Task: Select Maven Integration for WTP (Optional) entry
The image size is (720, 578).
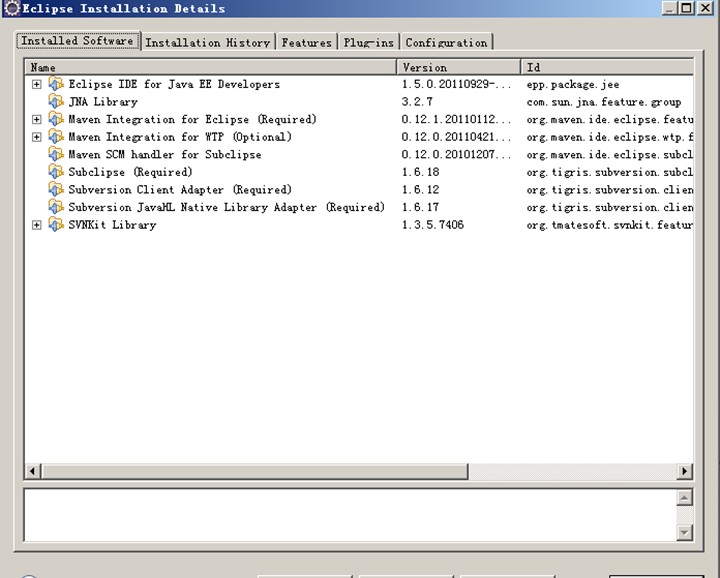Action: tap(180, 137)
